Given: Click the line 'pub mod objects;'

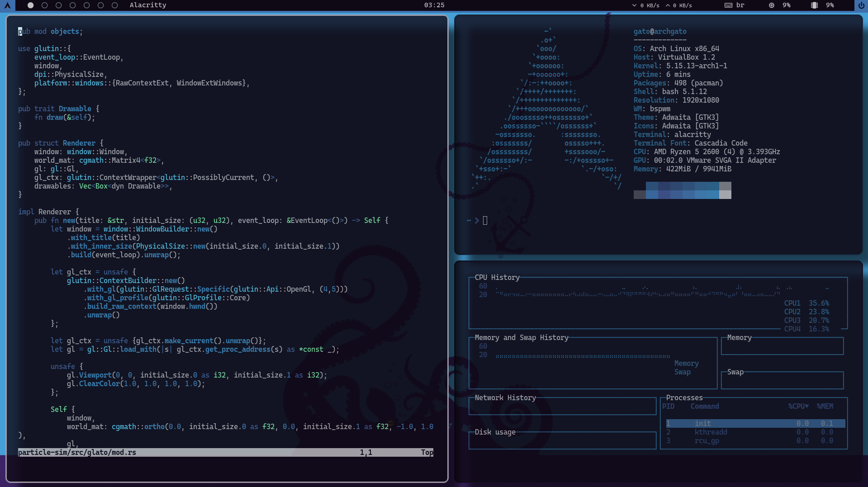Looking at the screenshot, I should [x=50, y=31].
